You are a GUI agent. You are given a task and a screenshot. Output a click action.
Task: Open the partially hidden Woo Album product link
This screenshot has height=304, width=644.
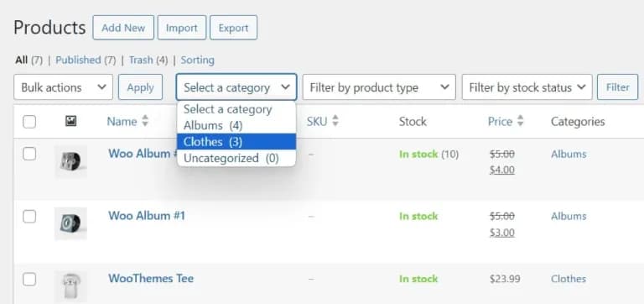click(143, 154)
